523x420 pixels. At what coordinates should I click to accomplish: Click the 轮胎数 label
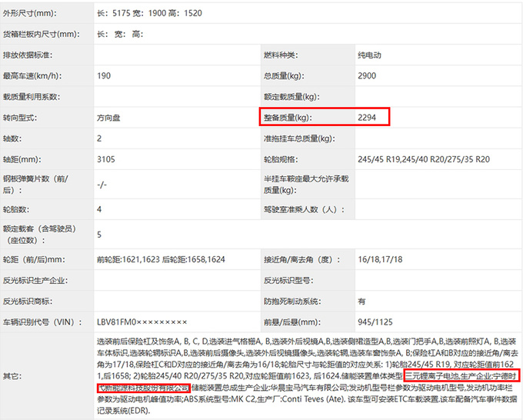pyautogui.click(x=16, y=209)
